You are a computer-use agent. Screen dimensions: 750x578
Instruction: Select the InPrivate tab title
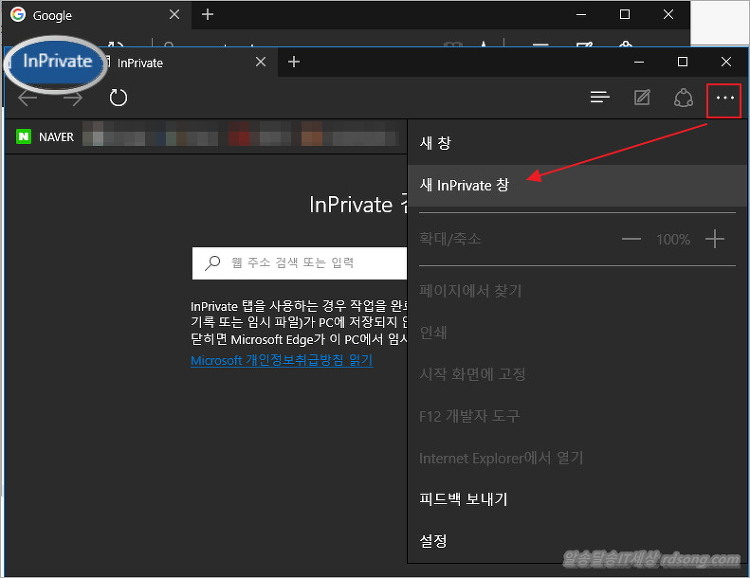point(140,63)
